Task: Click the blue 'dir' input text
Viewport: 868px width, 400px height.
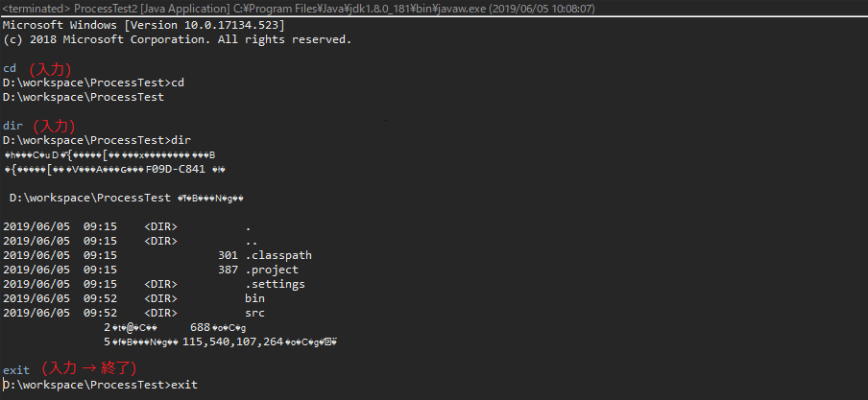Action: coord(13,126)
